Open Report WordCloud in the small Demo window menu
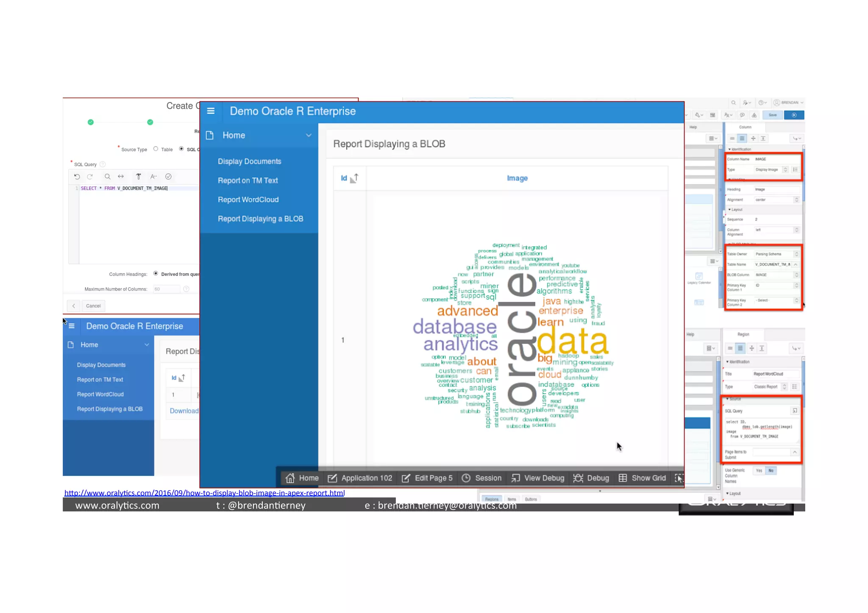The image size is (868, 613). [x=100, y=394]
